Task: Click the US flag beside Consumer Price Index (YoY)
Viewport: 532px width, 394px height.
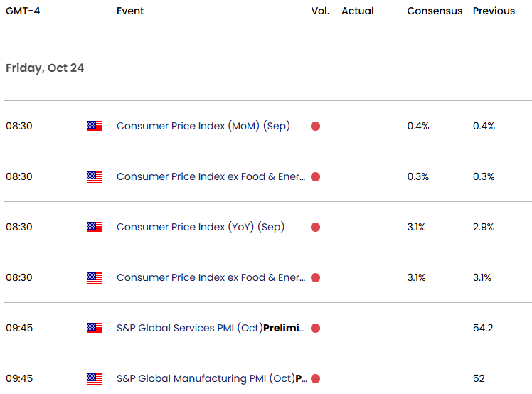Action: pyautogui.click(x=95, y=227)
